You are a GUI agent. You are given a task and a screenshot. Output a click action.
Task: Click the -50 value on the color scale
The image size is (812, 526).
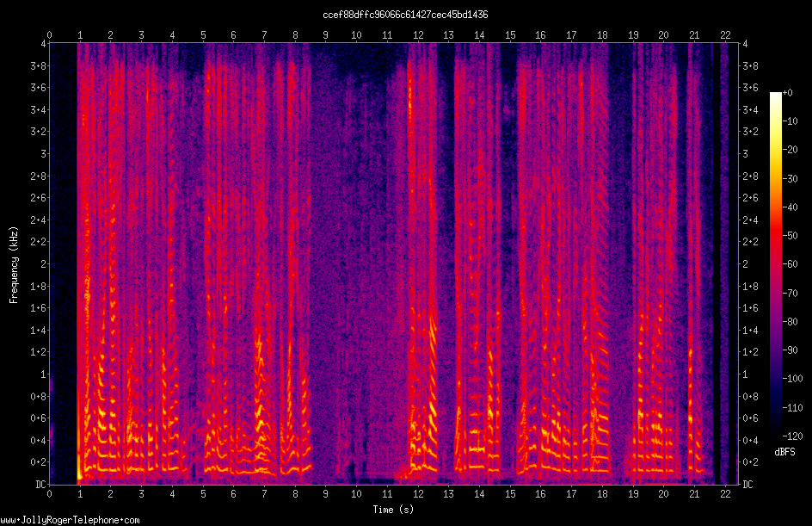click(790, 236)
